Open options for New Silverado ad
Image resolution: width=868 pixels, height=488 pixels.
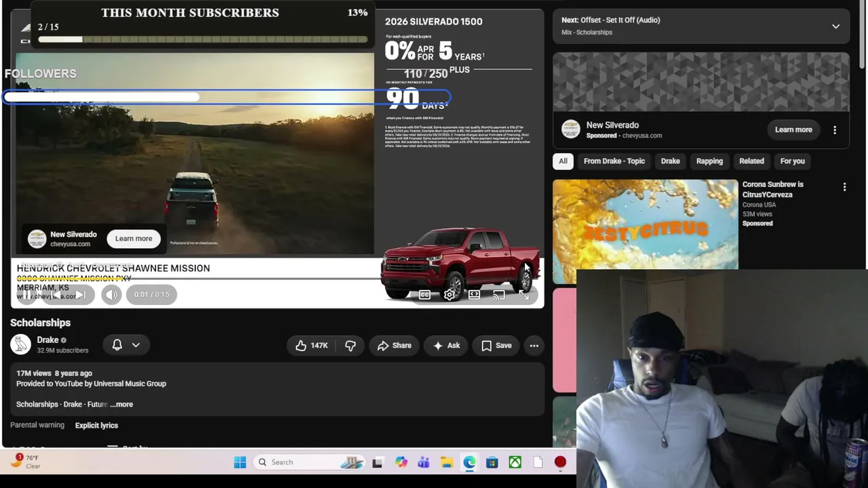tap(835, 129)
